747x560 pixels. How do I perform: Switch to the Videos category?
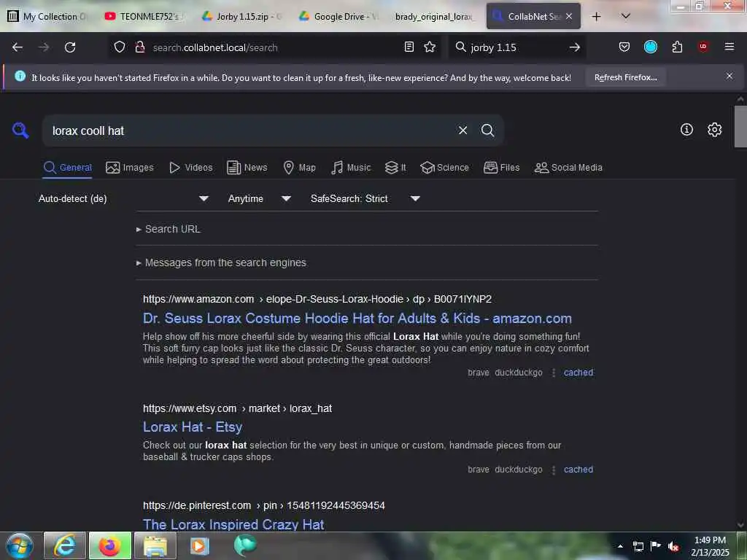point(190,168)
